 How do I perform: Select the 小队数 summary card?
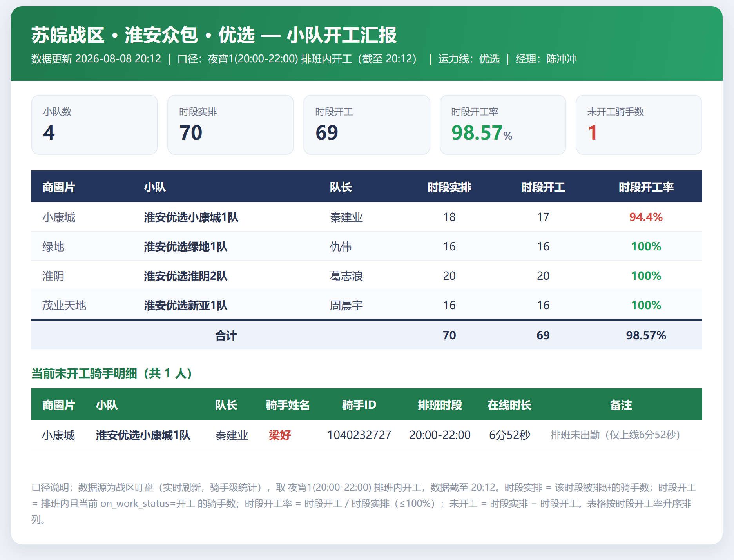[94, 125]
